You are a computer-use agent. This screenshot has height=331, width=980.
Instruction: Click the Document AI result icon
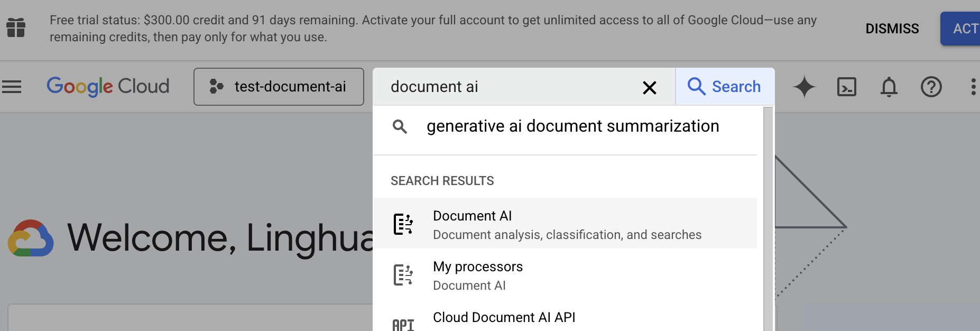point(403,224)
